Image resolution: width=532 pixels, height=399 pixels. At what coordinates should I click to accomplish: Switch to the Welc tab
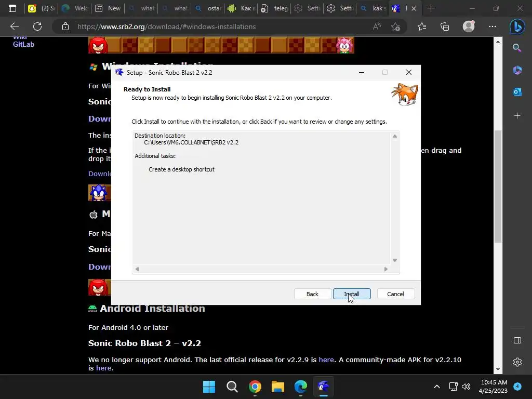point(75,8)
